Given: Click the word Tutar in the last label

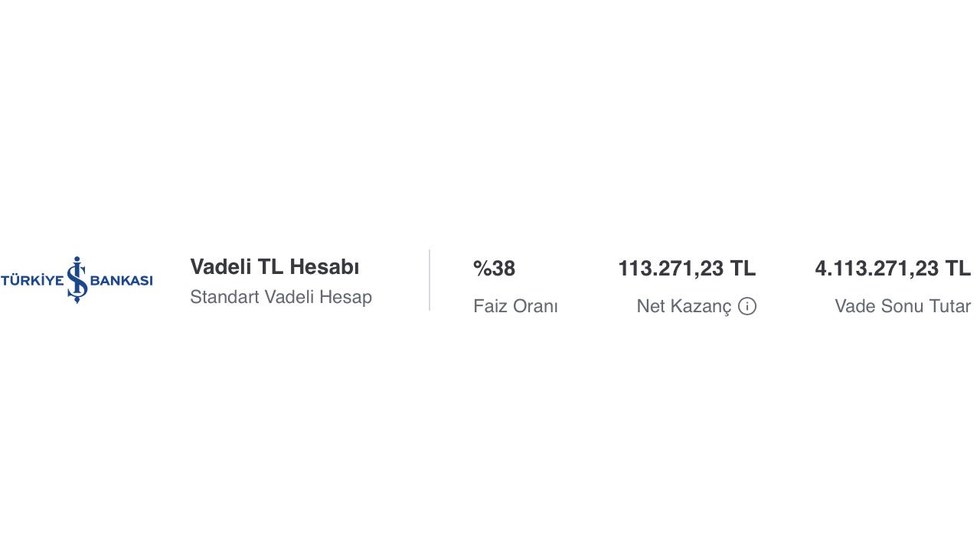Looking at the screenshot, I should (x=950, y=306).
